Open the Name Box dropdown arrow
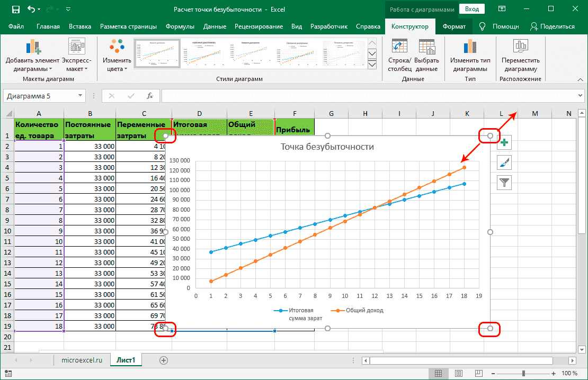The image size is (588, 380). point(81,96)
